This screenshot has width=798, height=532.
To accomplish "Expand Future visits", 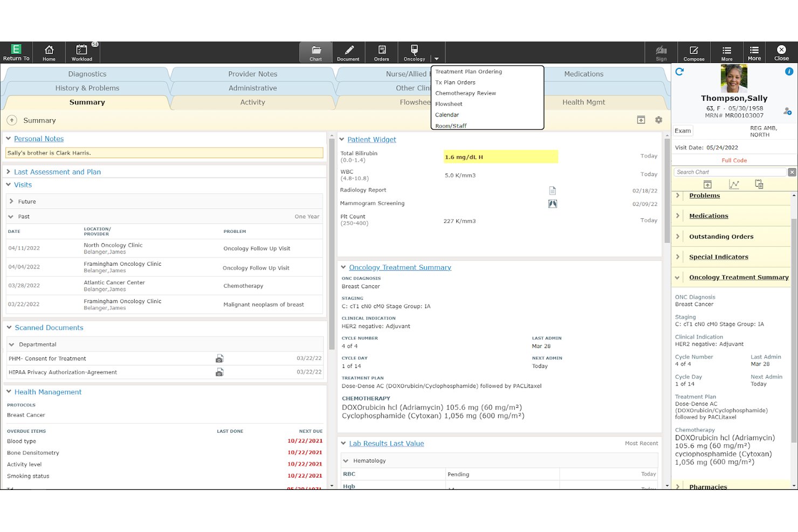I will [x=11, y=202].
